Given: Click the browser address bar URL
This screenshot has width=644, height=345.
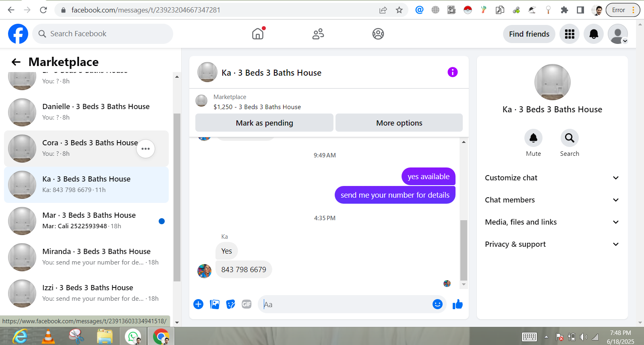Looking at the screenshot, I should click(x=146, y=10).
